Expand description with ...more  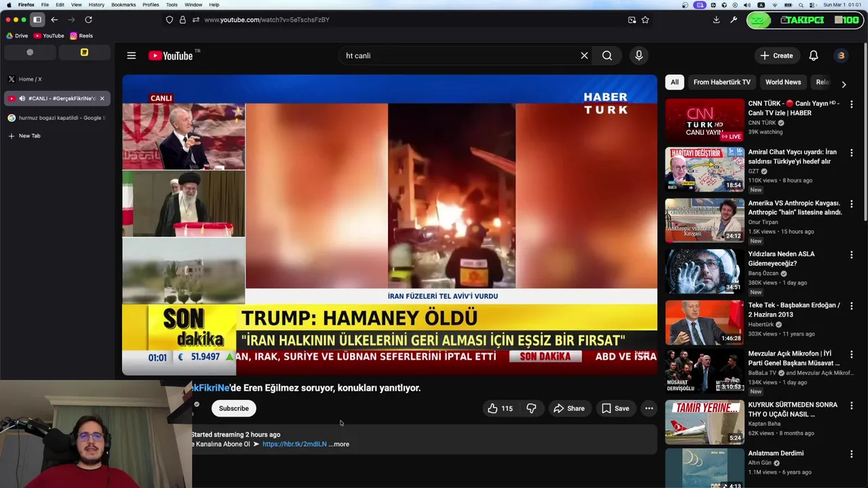(339, 444)
